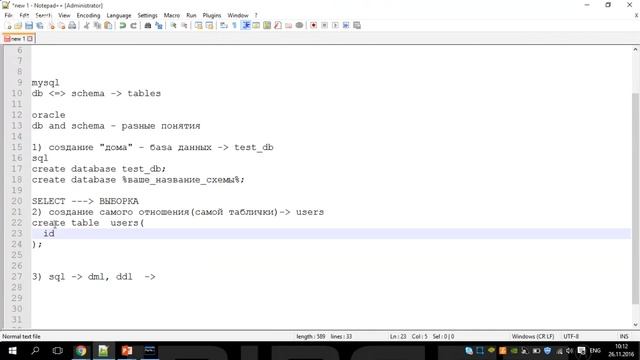The image size is (640, 360).
Task: Click text 'create database test_db;'
Action: click(99, 169)
